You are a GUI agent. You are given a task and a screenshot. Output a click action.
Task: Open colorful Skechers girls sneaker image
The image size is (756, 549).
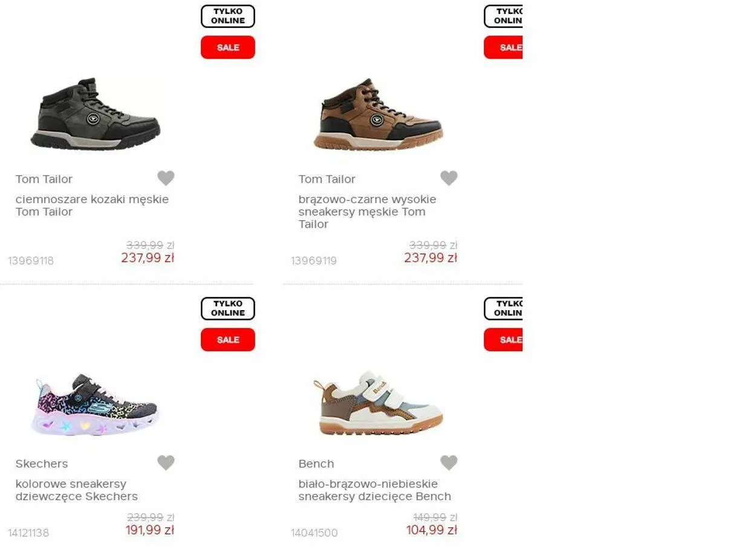[x=96, y=404]
